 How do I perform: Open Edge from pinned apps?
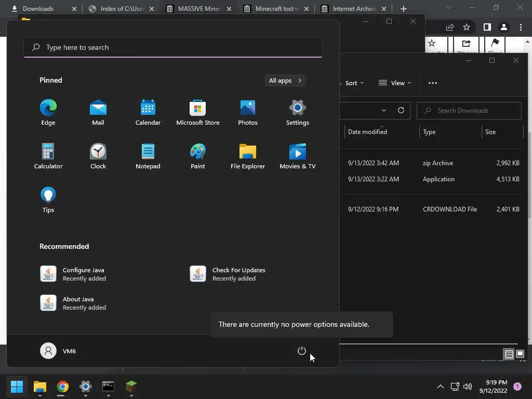pyautogui.click(x=48, y=113)
